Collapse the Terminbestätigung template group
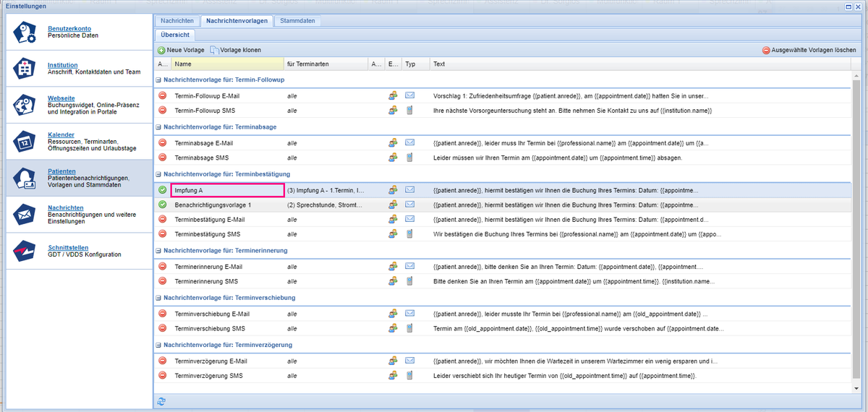The height and width of the screenshot is (412, 868). 159,174
